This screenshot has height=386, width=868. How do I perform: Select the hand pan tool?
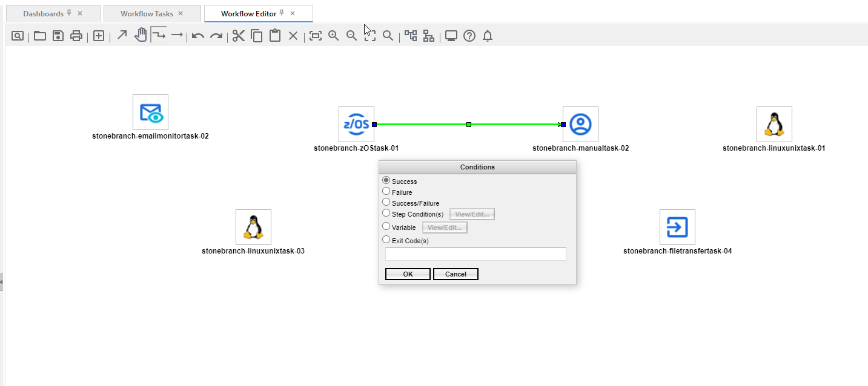click(141, 36)
